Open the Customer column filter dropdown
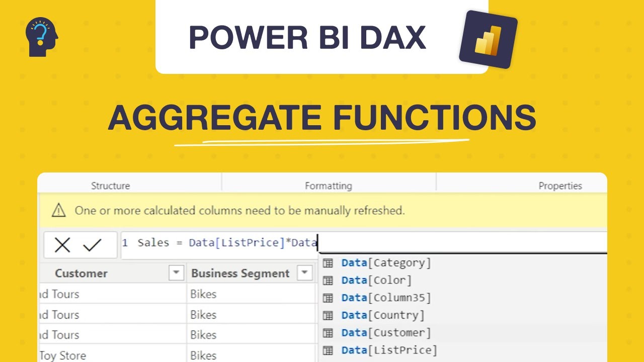Screen dimensions: 644x362 [176, 273]
